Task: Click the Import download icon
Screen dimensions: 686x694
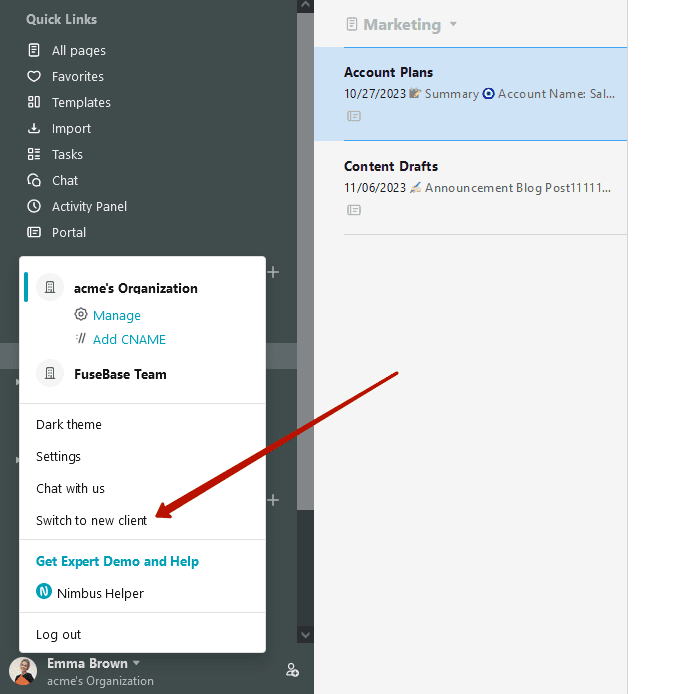Action: point(34,128)
